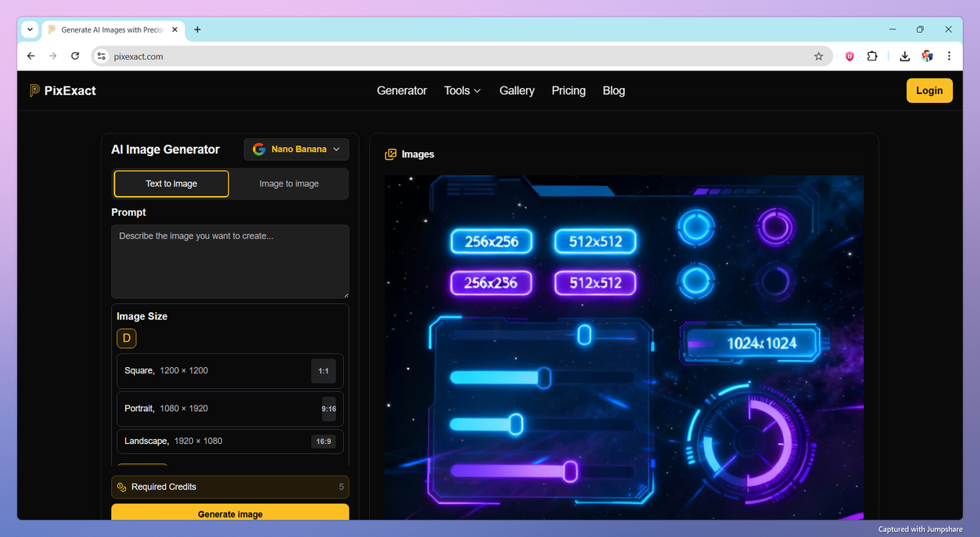Screen dimensions: 980x537
Task: Click the coin icon beside Required Credits
Action: coord(122,486)
